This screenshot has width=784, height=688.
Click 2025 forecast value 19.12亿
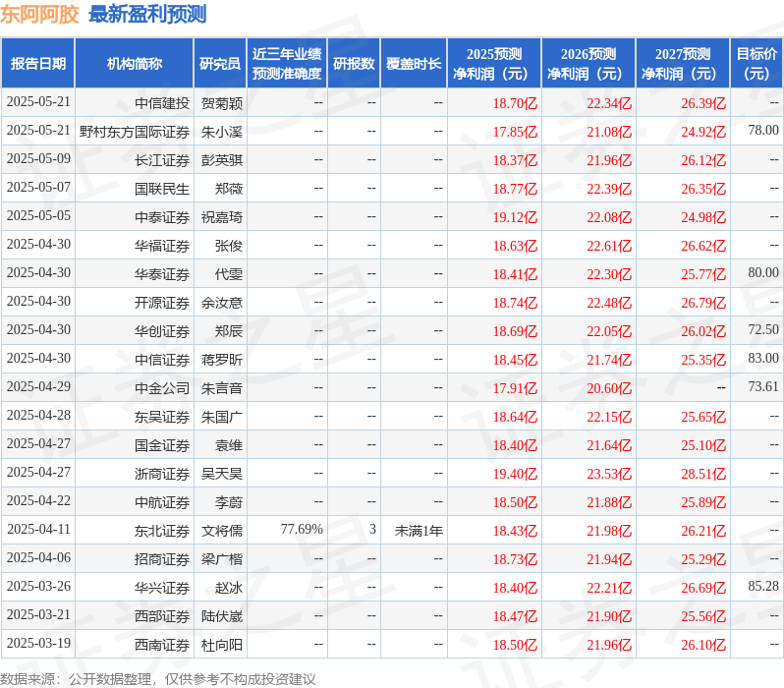pos(515,217)
